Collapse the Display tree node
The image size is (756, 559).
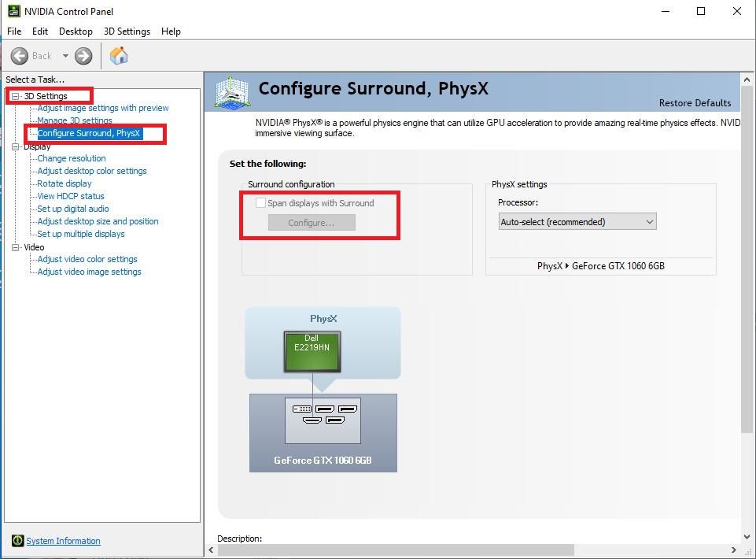16,146
